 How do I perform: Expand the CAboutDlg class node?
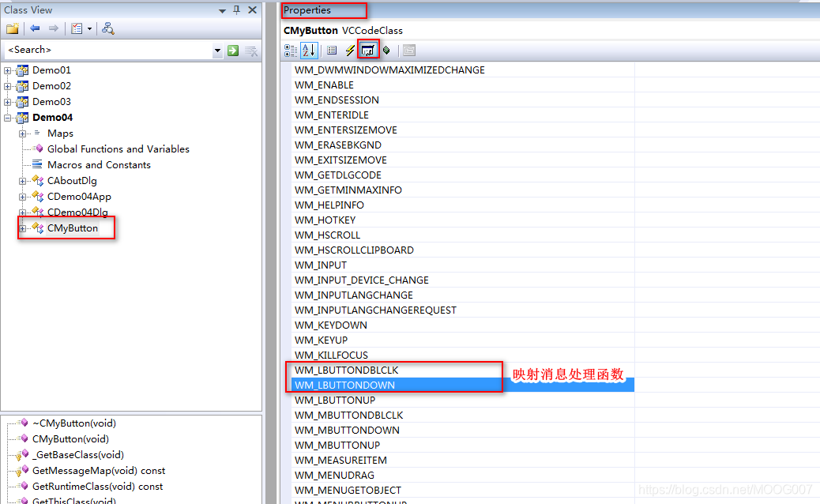pyautogui.click(x=22, y=182)
